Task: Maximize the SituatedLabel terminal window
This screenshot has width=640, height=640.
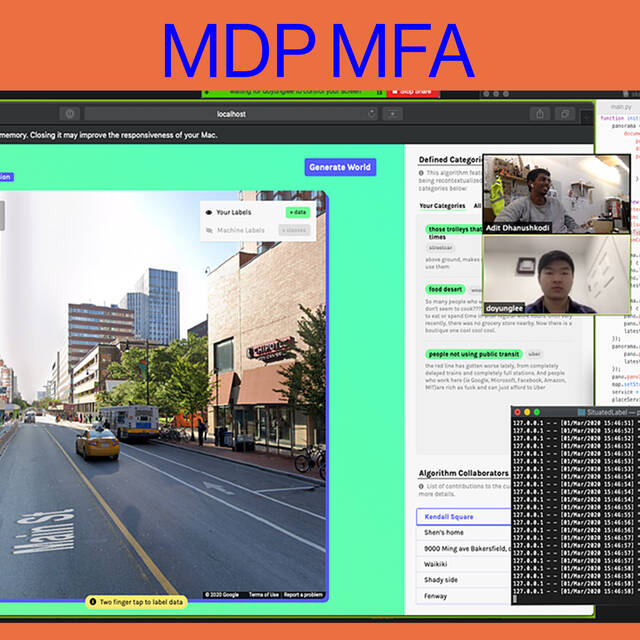Action: (x=537, y=412)
